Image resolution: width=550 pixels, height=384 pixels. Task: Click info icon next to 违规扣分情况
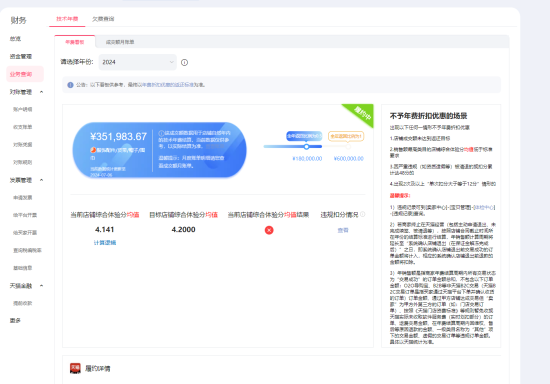[x=362, y=214]
